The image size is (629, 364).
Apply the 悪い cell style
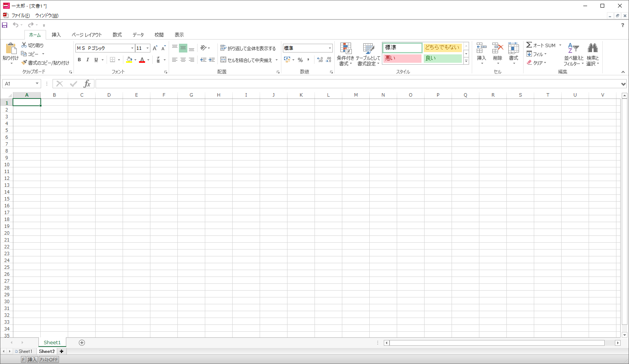[402, 58]
